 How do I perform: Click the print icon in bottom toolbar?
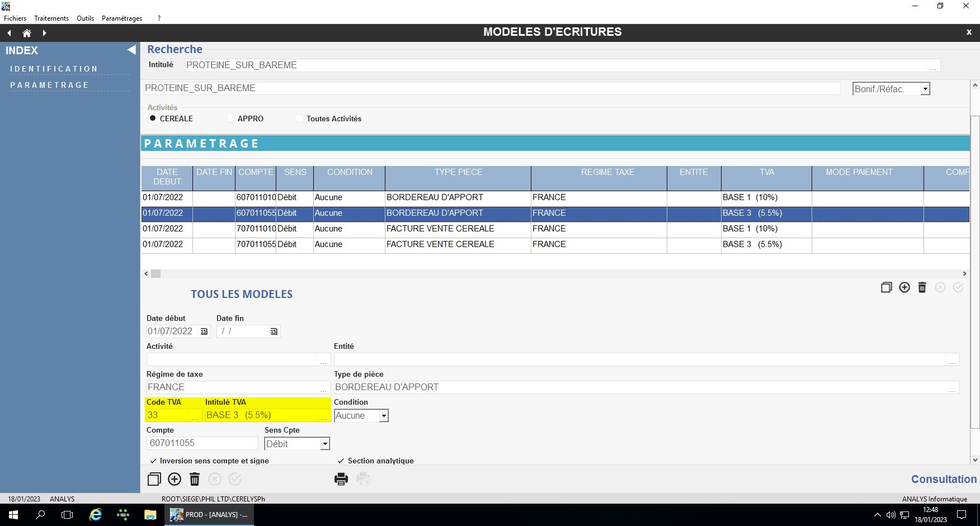click(x=341, y=479)
